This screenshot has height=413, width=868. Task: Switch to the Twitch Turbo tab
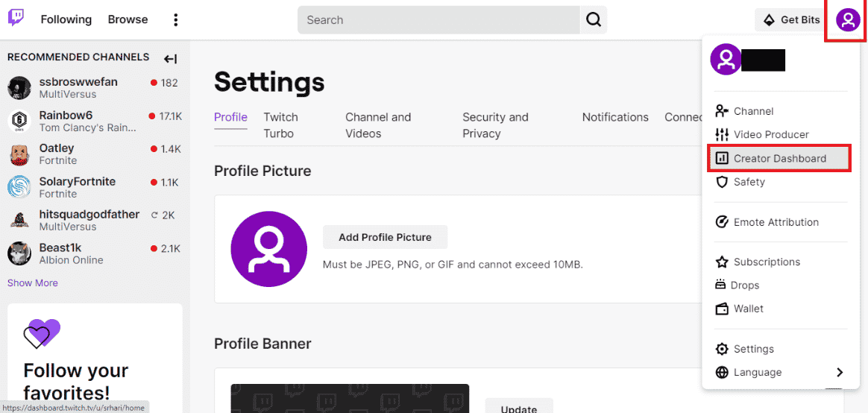(x=280, y=125)
